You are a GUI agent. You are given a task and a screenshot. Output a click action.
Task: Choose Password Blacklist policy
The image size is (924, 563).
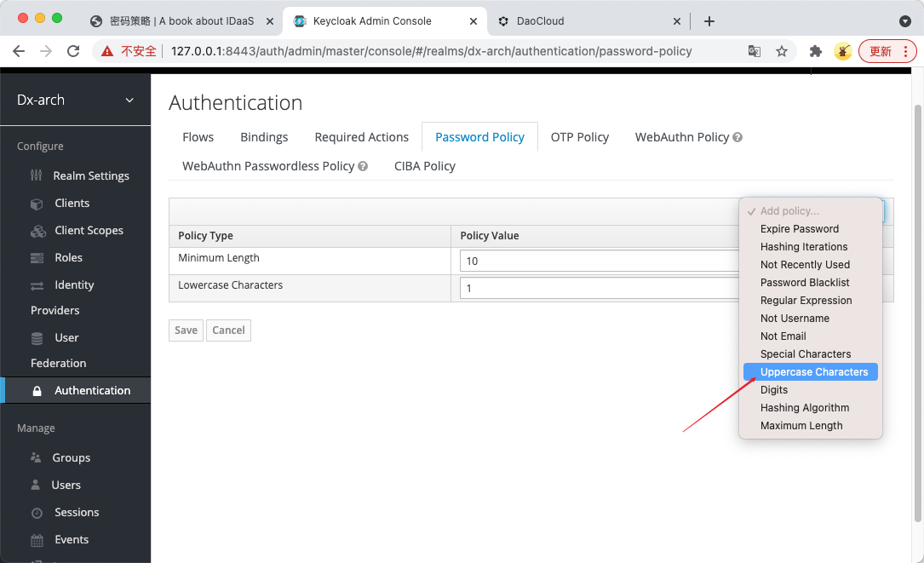[x=811, y=283]
